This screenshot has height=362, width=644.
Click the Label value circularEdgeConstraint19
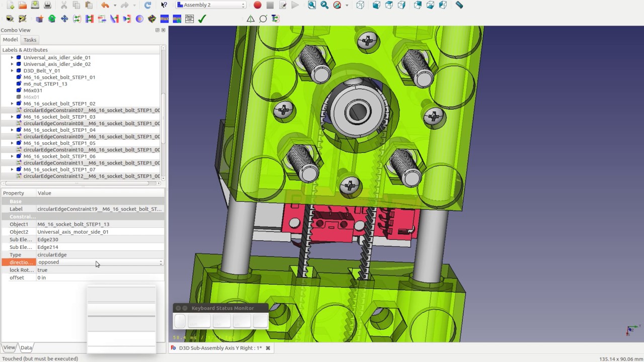pyautogui.click(x=99, y=209)
